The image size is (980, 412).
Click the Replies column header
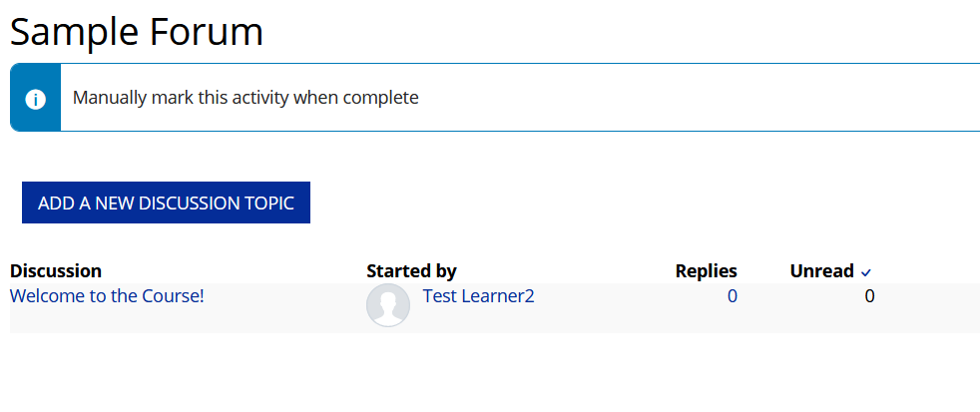(706, 271)
